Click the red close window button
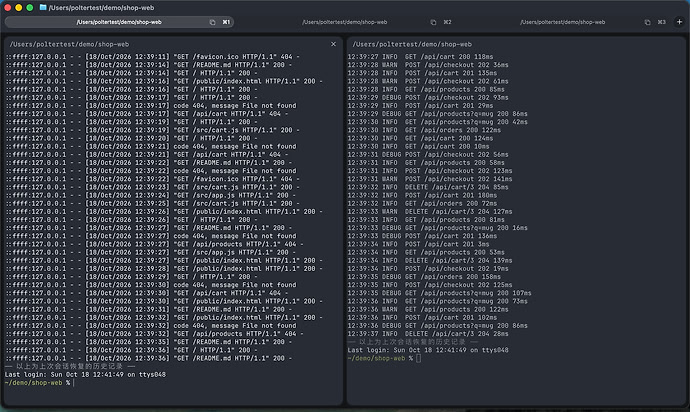690x412 pixels. point(7,7)
